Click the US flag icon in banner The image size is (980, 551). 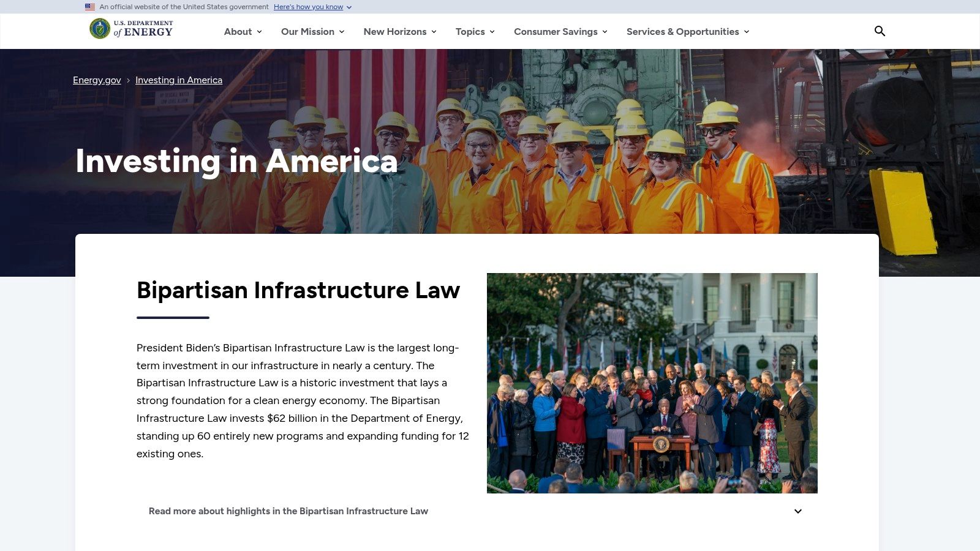[x=90, y=7]
